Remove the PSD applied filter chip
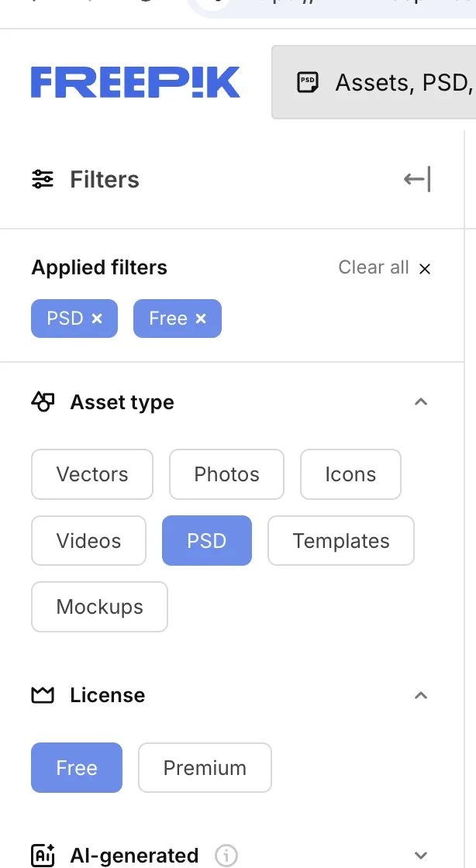Viewport: 476px width, 868px height. click(x=97, y=319)
